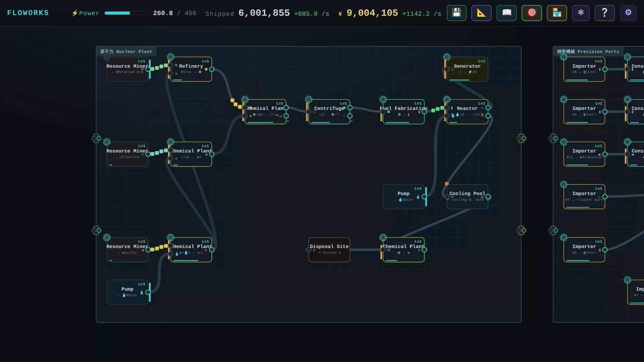Screen dimensions: 644x362
Task: Click the Nuclear Plant group tab
Action: tap(126, 52)
